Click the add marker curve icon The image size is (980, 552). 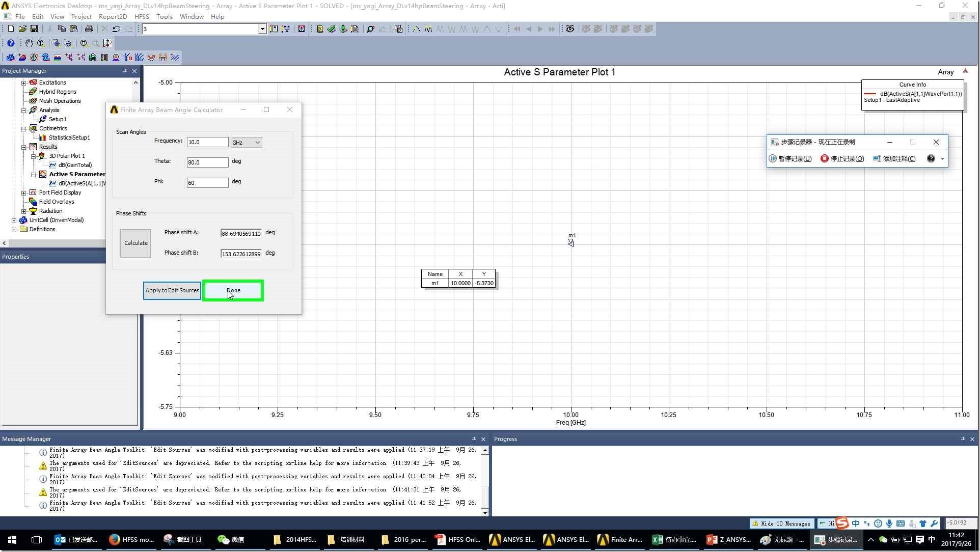pos(417,29)
